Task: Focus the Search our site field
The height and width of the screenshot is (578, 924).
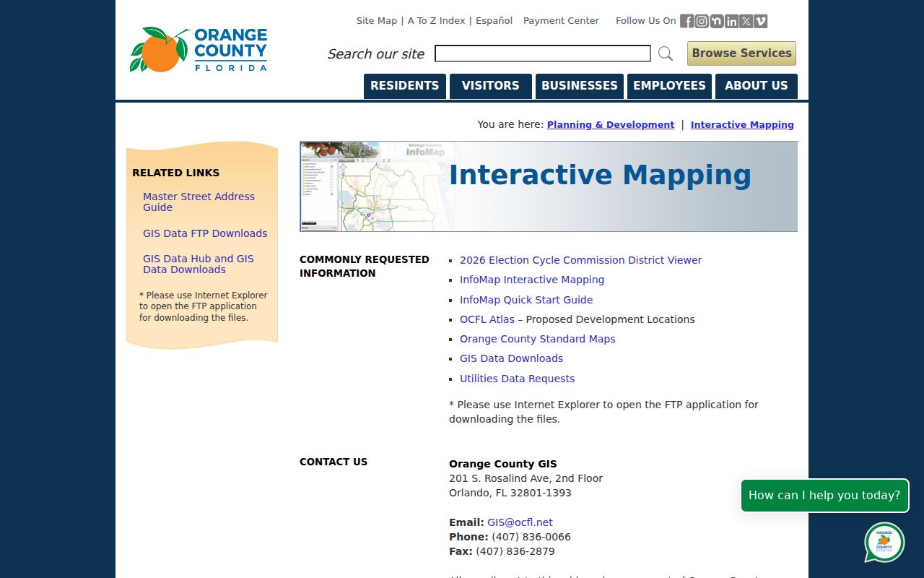Action: (543, 53)
